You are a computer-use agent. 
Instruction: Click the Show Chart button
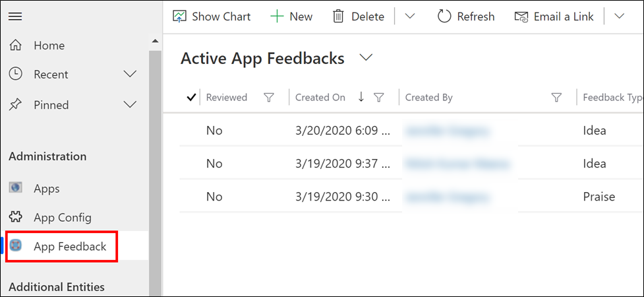coord(212,16)
